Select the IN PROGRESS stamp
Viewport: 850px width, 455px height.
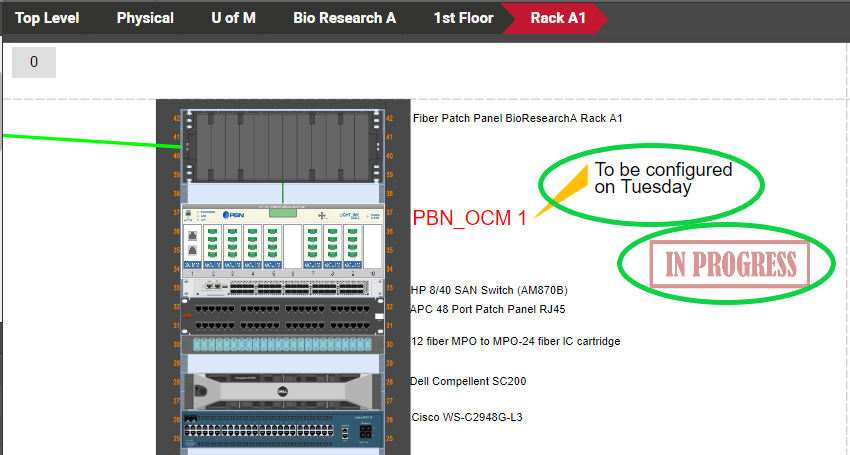[x=730, y=264]
